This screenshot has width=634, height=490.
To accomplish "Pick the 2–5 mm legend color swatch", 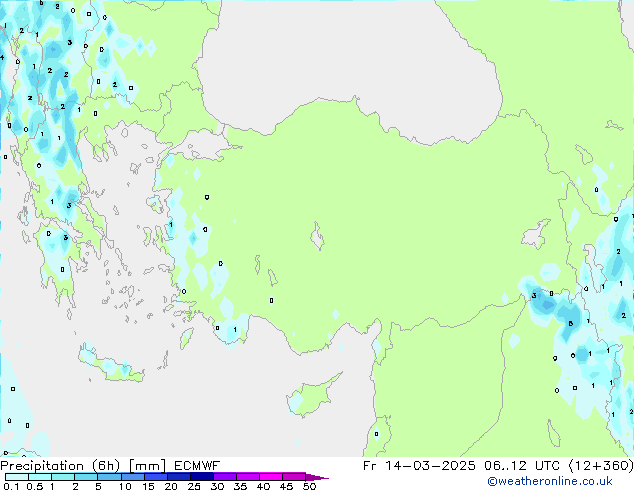I will pyautogui.click(x=86, y=477).
